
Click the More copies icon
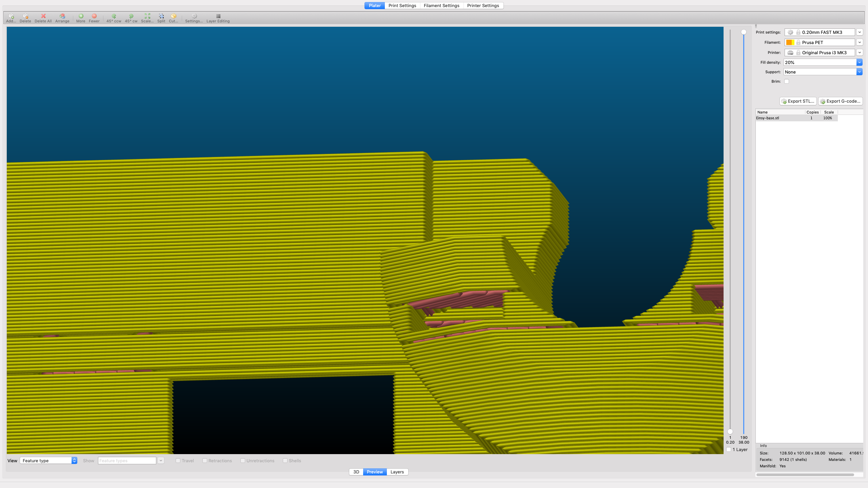tap(81, 18)
